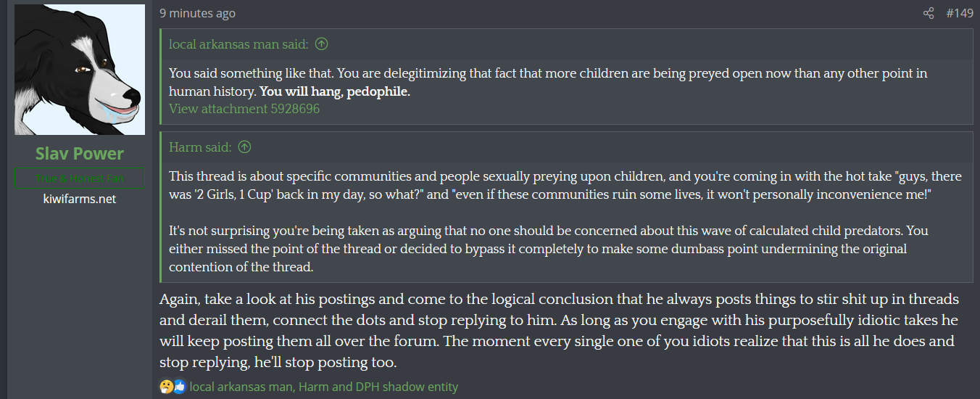This screenshot has height=399, width=980.
Task: Click the local arkansas man said header
Action: [x=238, y=44]
